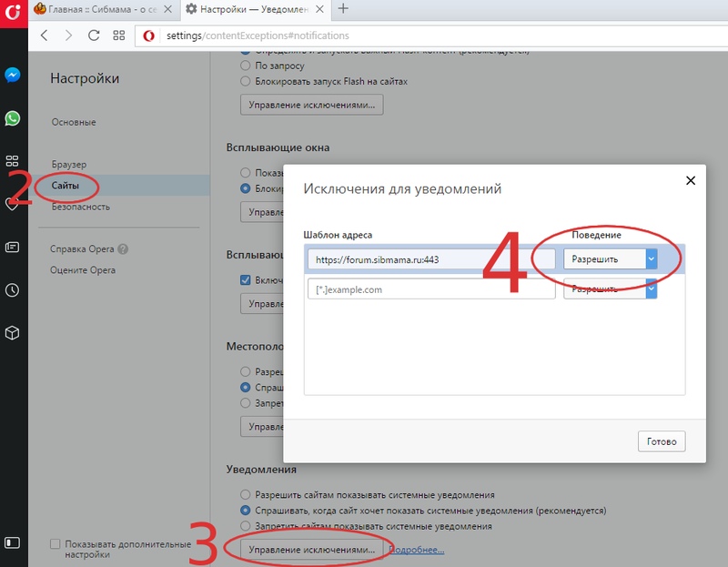The width and height of the screenshot is (728, 567).
Task: Open Speed Dial from the sidebar grid icon
Action: tap(13, 161)
